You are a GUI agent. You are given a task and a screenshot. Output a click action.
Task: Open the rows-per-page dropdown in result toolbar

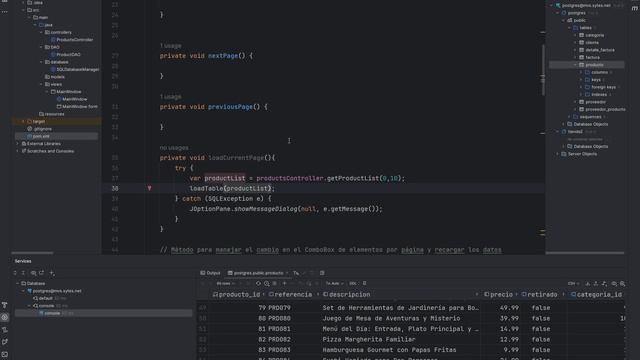coord(226,283)
